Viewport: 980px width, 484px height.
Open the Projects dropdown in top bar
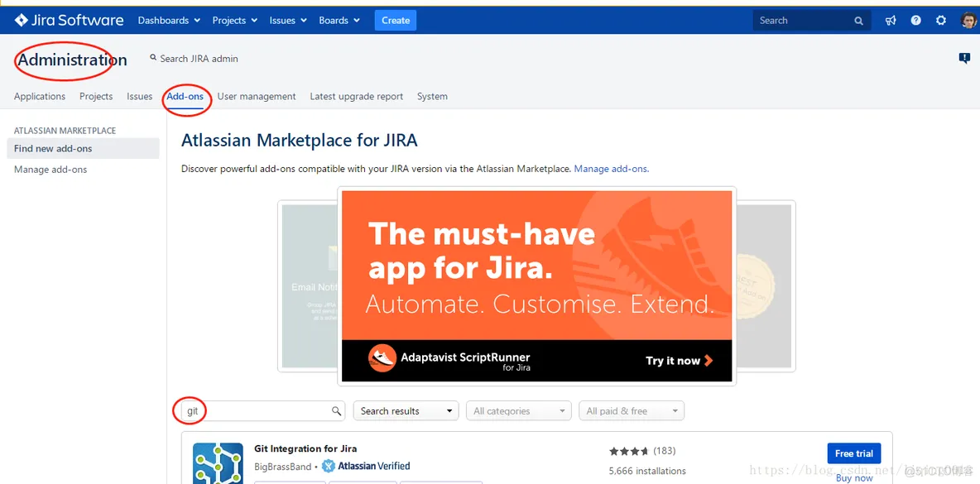pyautogui.click(x=234, y=20)
